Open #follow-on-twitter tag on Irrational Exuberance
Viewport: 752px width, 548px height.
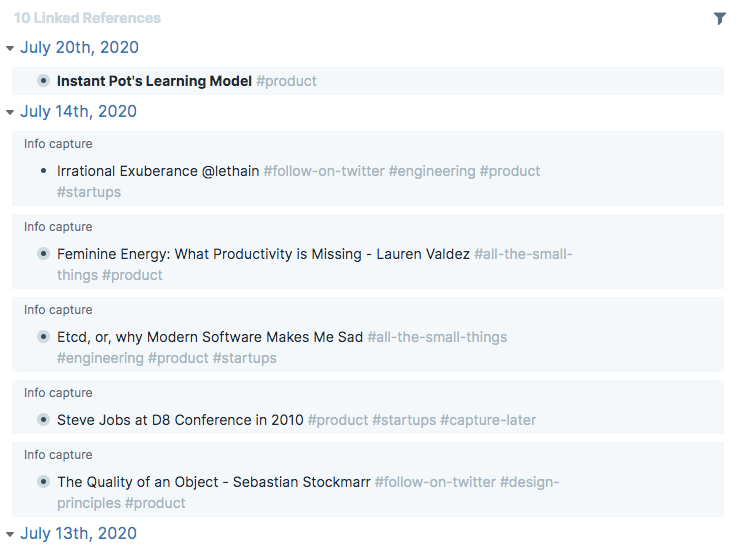324,171
